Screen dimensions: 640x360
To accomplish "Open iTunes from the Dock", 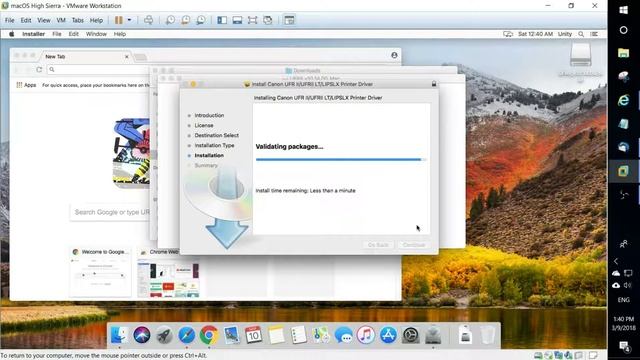I will tap(366, 336).
